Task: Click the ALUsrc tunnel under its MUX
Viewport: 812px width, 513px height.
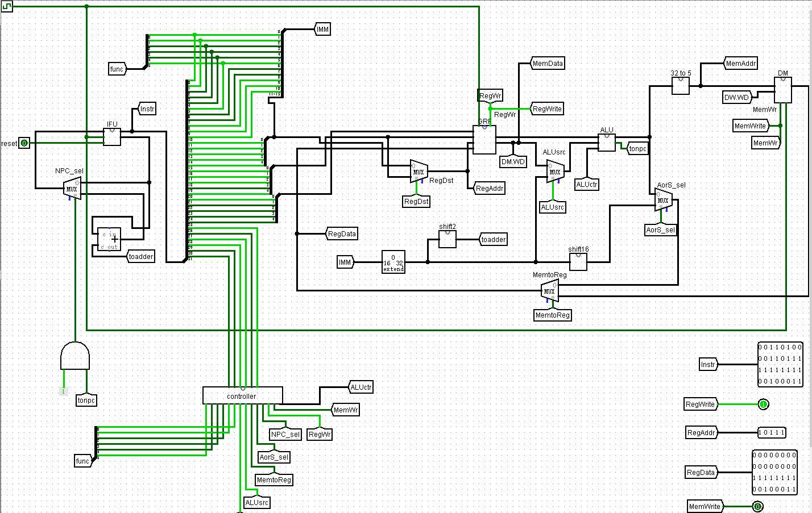Action: (553, 207)
